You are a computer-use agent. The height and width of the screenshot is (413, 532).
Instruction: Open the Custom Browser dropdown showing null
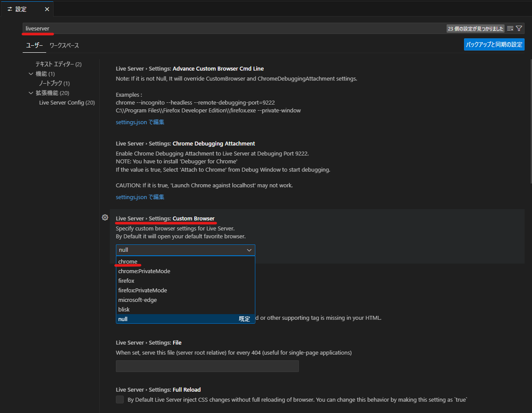tap(185, 250)
